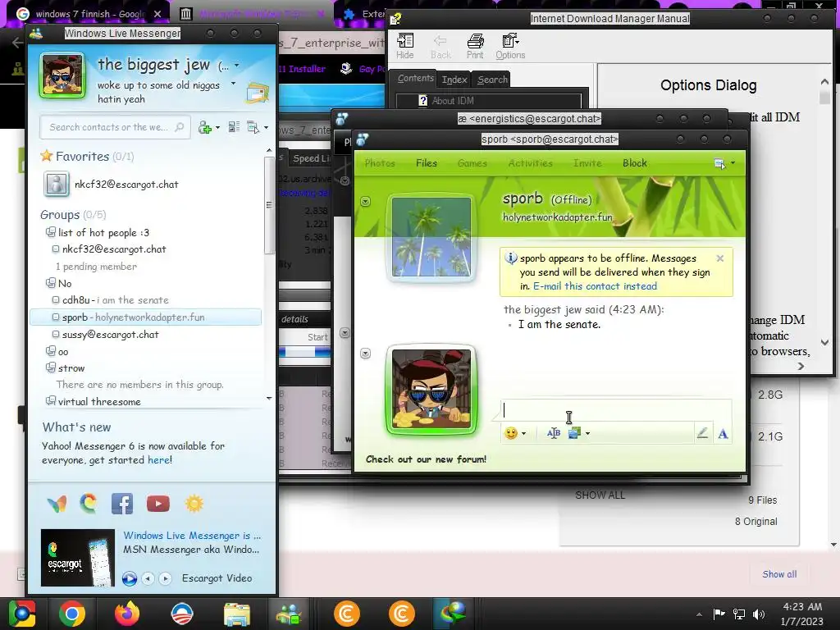
Task: Collapse sporb's display picture arrow
Action: click(x=365, y=202)
